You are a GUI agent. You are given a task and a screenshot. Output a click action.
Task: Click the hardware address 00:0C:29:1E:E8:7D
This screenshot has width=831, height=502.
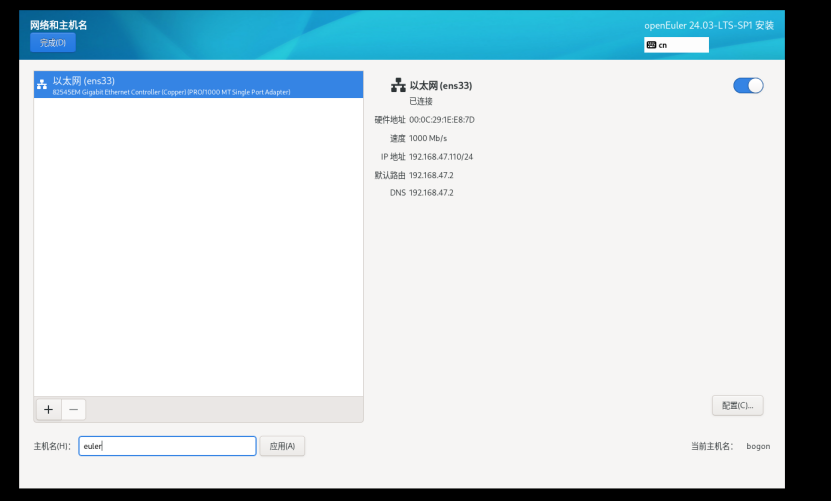coord(441,120)
